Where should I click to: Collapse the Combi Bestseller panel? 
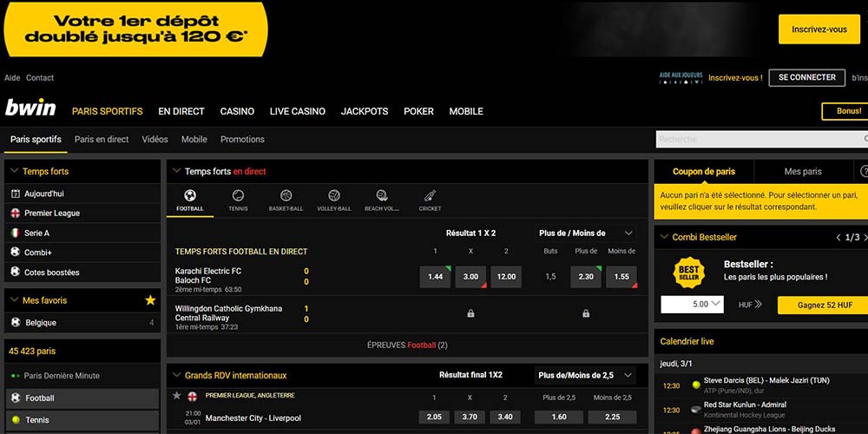pos(664,237)
